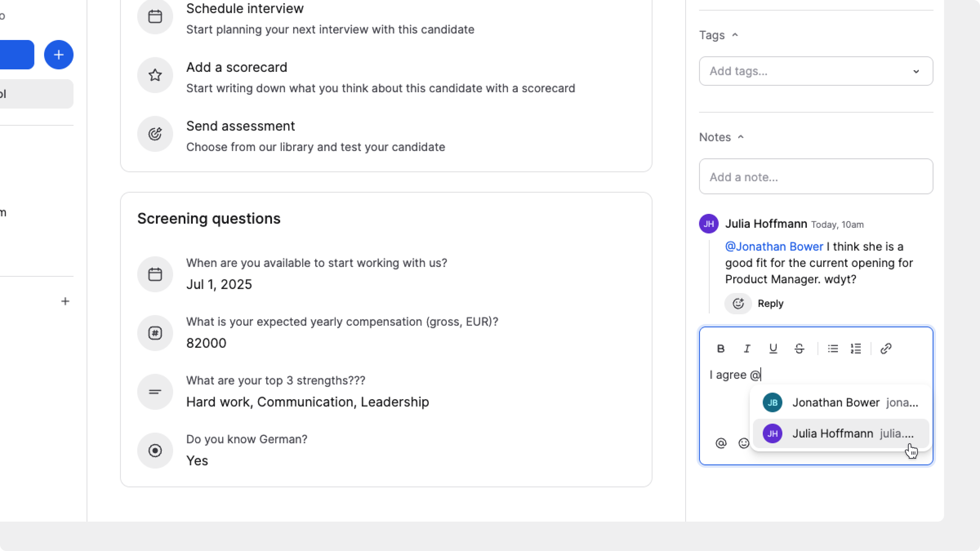Image resolution: width=980 pixels, height=551 pixels.
Task: Click the Add a note field
Action: point(816,177)
